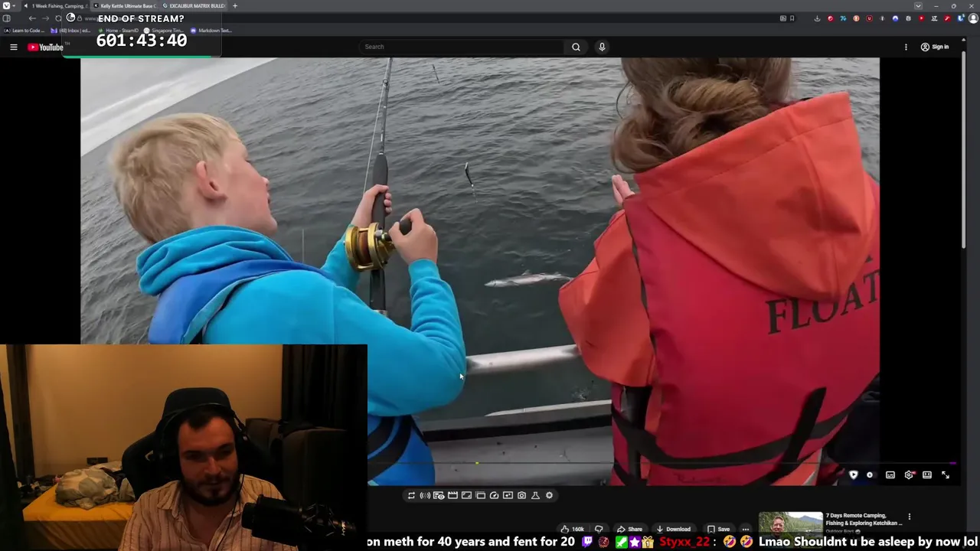The height and width of the screenshot is (551, 980).
Task: Open the 'Singapore Tim...' bookmark
Action: (x=165, y=31)
